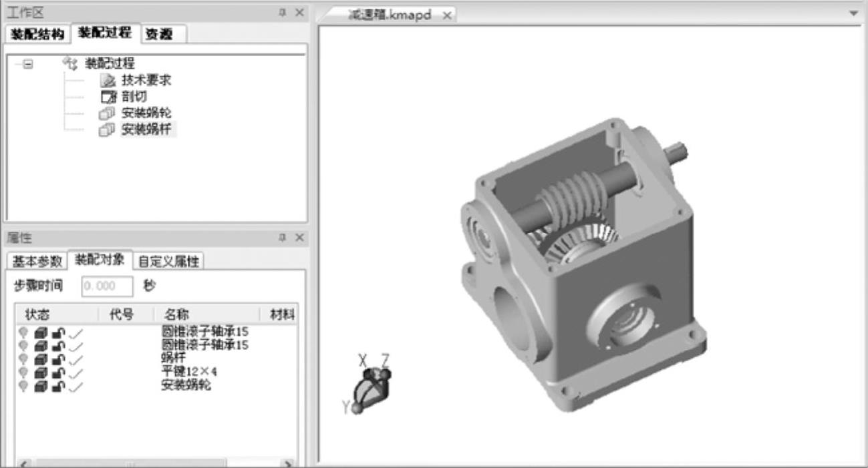868x468 pixels.
Task: Close the 属性 panel
Action: pyautogui.click(x=299, y=238)
